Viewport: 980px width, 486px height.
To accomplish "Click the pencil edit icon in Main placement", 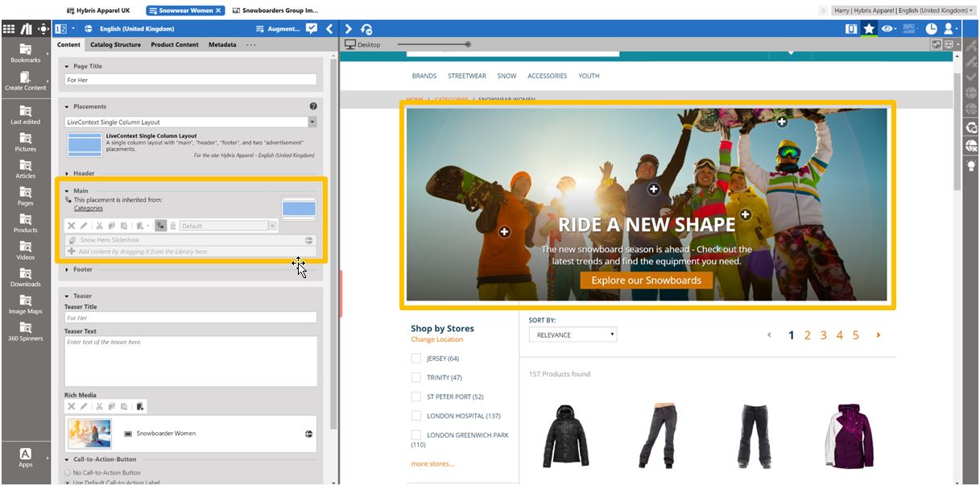I will point(84,226).
